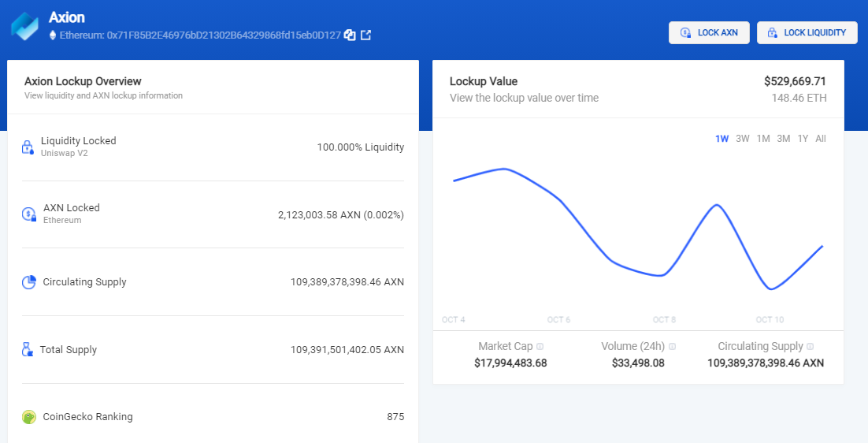
Task: Click the $529,669.71 lockup value
Action: pos(795,81)
